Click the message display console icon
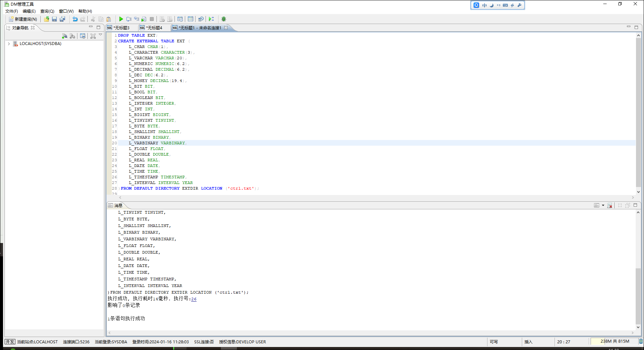Screen dimensions: 644x350 tap(596, 205)
